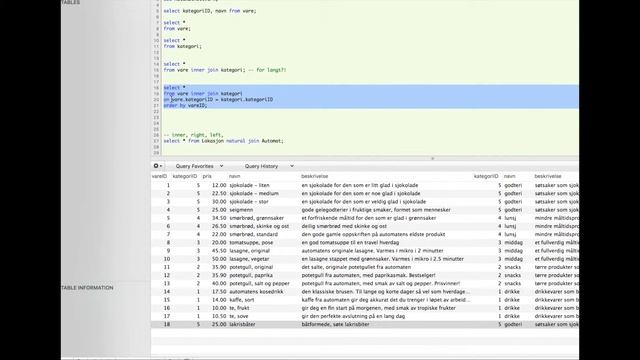The height and width of the screenshot is (360, 640).
Task: Click the price 17.50 cell
Action: 219,291
